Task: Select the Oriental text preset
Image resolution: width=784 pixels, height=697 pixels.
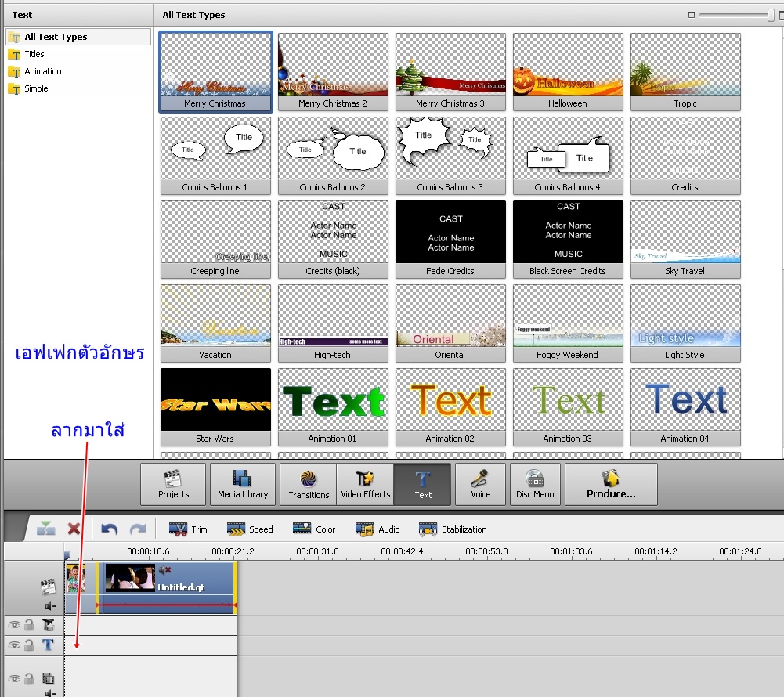Action: [x=450, y=323]
